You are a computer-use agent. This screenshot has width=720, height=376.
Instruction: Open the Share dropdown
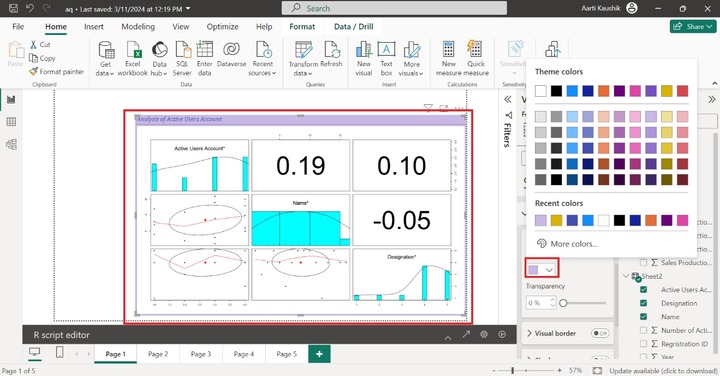tap(693, 27)
